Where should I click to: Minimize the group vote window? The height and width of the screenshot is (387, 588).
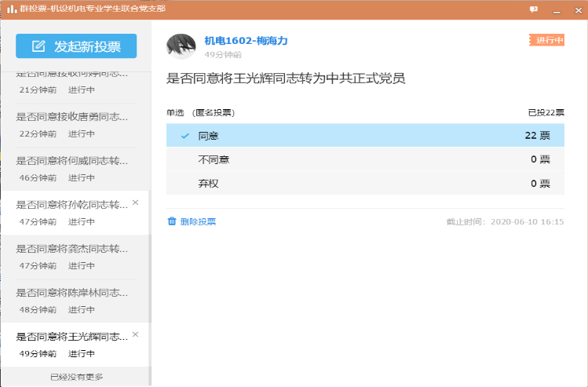point(556,9)
